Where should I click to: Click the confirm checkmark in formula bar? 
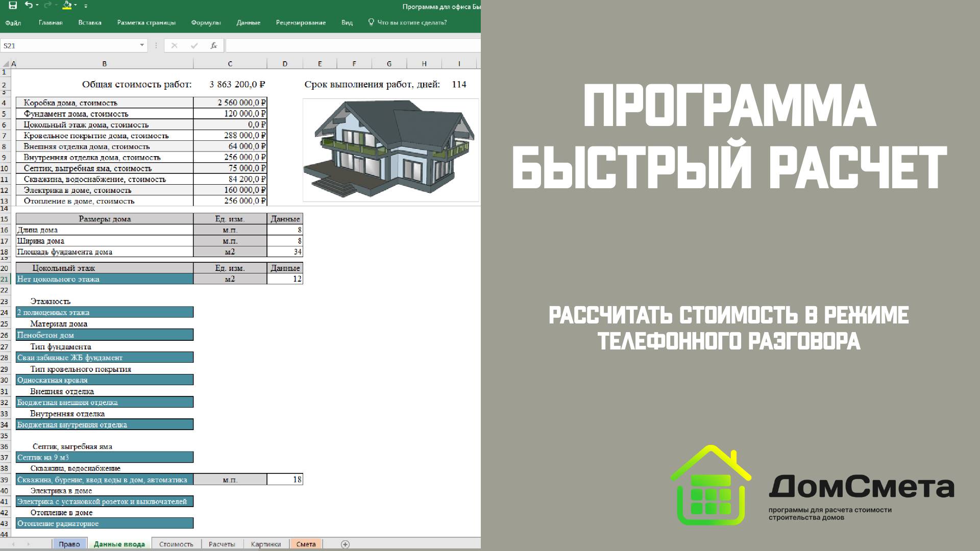[194, 45]
